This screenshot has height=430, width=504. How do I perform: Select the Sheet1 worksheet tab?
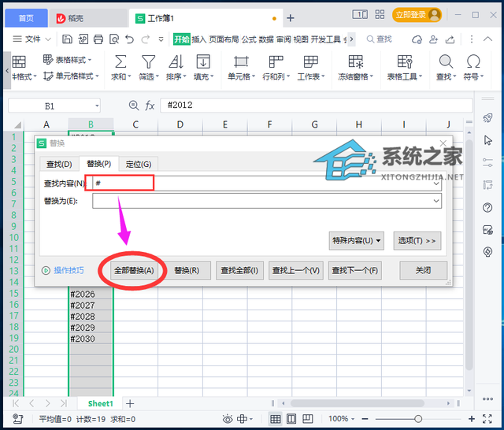pyautogui.click(x=100, y=404)
